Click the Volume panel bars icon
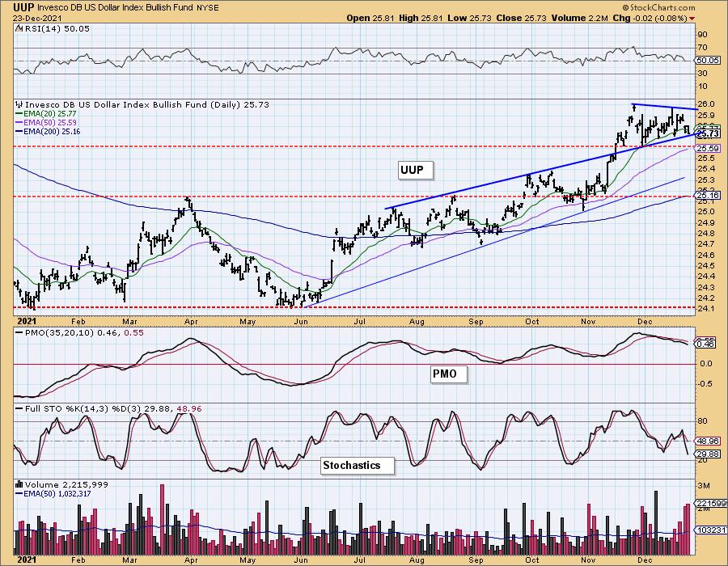 point(19,485)
